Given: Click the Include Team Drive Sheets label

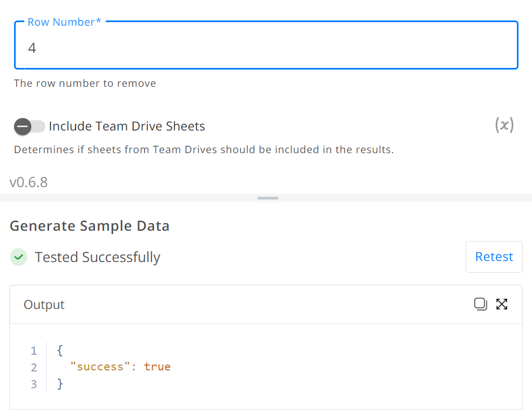Looking at the screenshot, I should [x=127, y=126].
